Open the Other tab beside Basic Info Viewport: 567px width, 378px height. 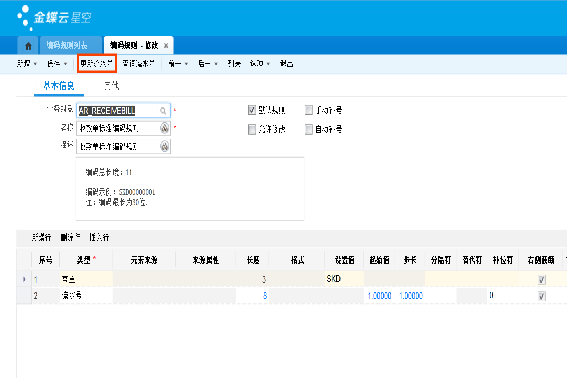[x=111, y=86]
